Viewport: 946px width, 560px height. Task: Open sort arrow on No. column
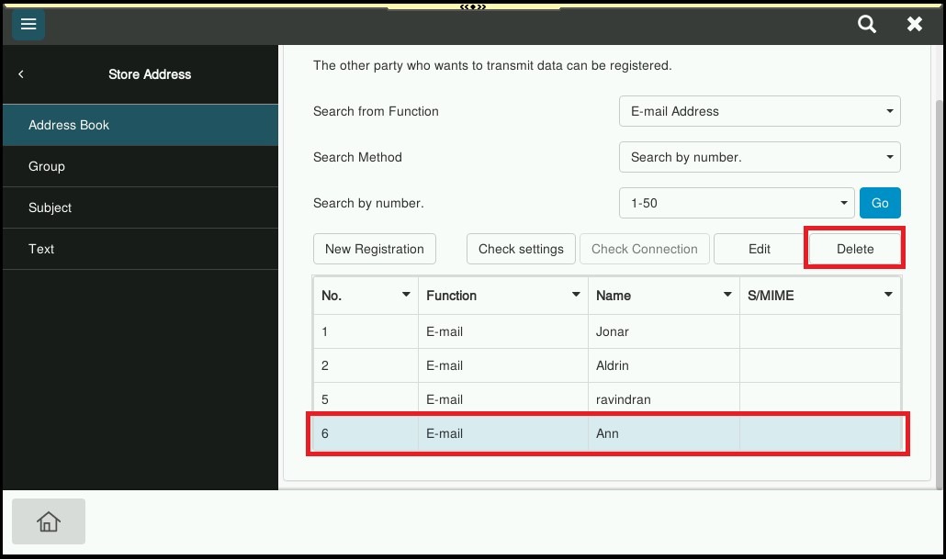[406, 296]
